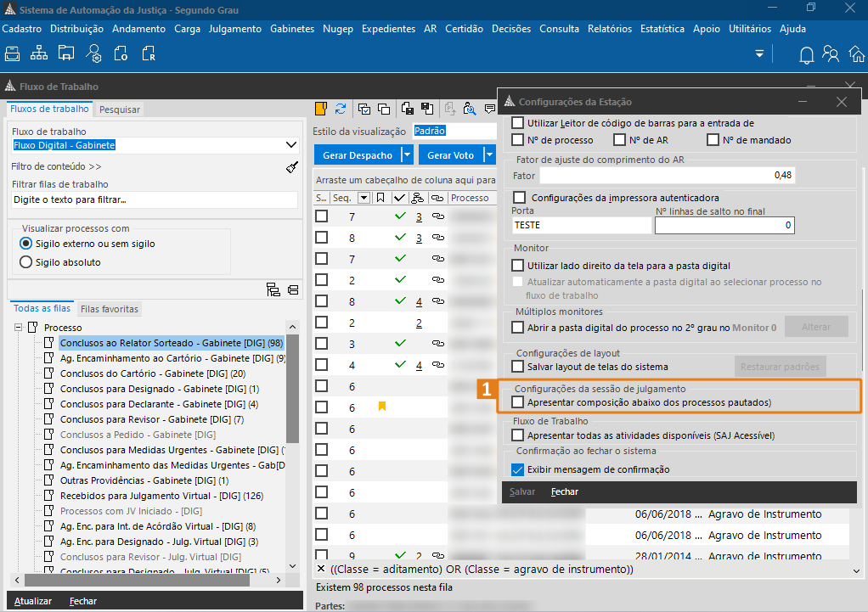Click the inbox tray icon in main toolbar
The height and width of the screenshot is (612, 868).
tap(12, 53)
